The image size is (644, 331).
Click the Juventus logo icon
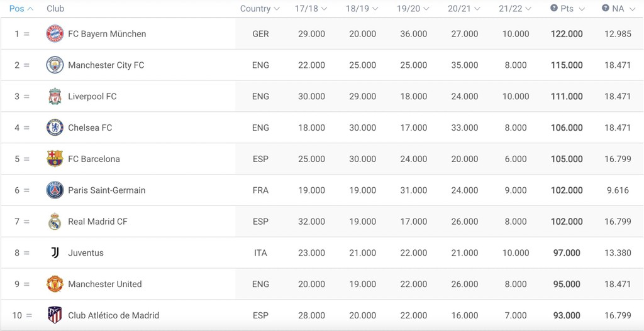point(55,253)
